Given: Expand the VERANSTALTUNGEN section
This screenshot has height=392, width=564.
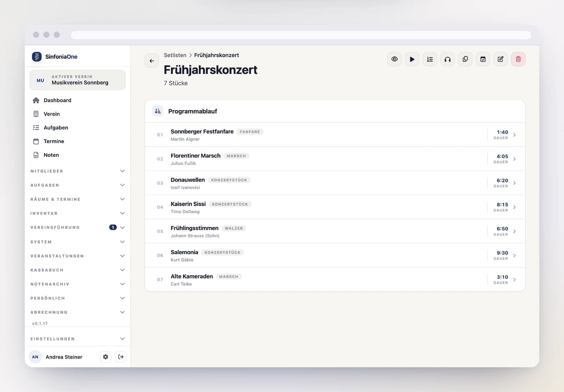Looking at the screenshot, I should (78, 256).
